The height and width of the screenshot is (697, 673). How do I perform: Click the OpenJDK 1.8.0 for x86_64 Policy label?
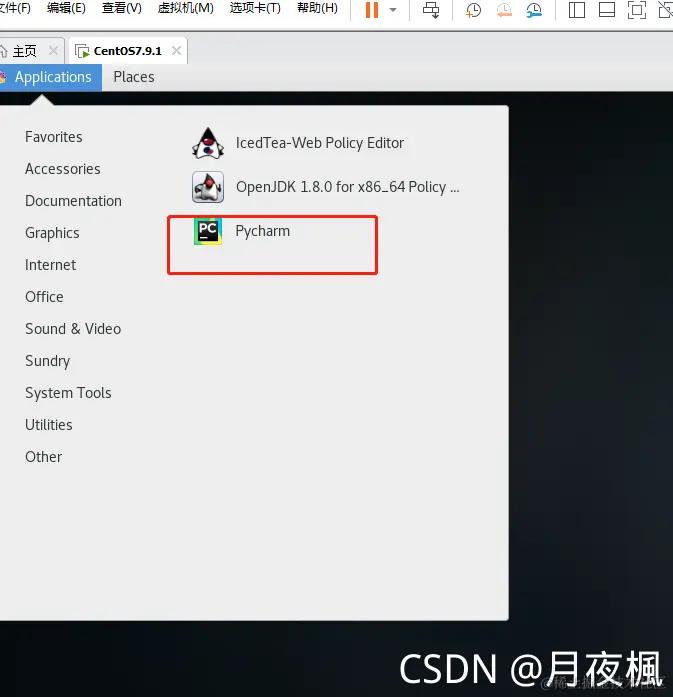(348, 187)
